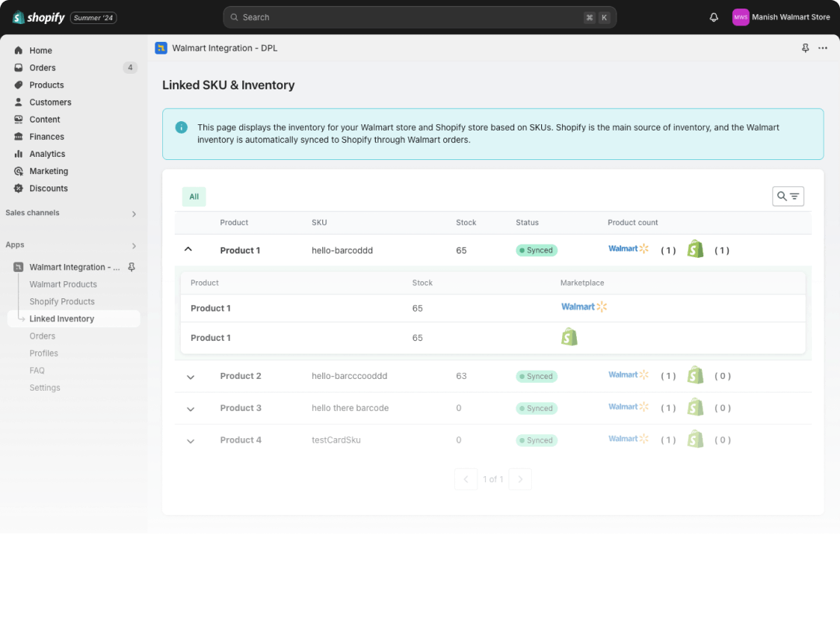Click the pin icon beside Walmart Integration in sidebar
840x626 pixels.
point(132,266)
